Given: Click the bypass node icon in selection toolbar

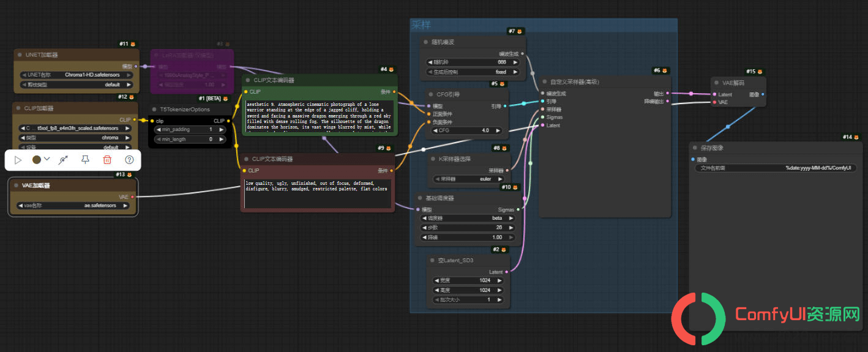Looking at the screenshot, I should click(63, 160).
